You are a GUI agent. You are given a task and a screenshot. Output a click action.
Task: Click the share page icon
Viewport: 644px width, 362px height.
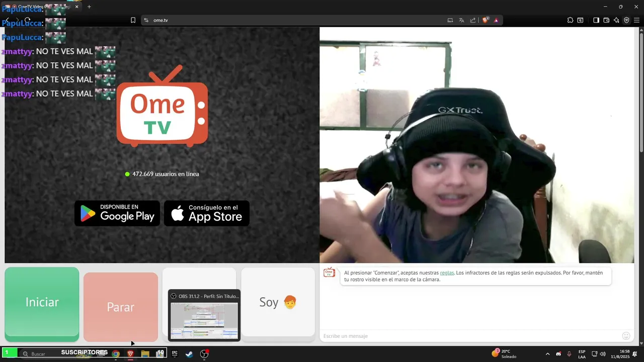click(x=473, y=20)
